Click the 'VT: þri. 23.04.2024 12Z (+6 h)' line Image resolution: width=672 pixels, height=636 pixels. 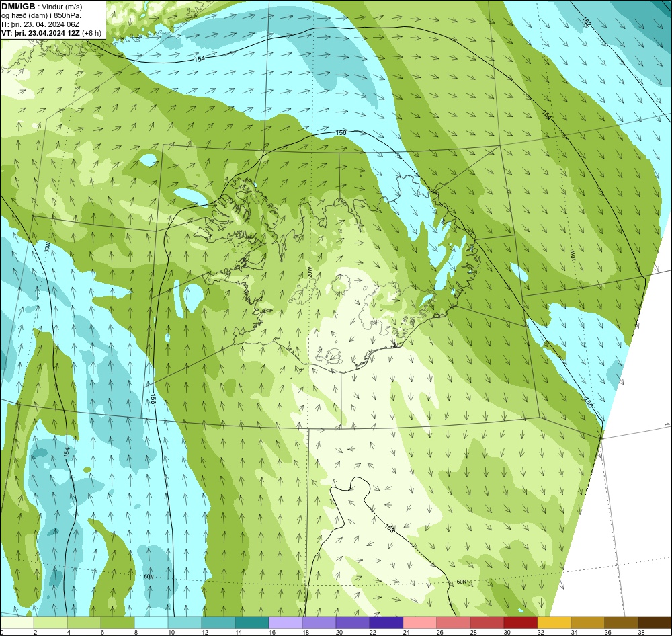point(52,33)
